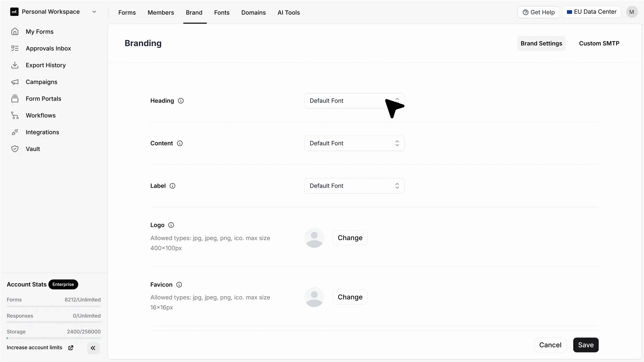Open the Domains tab

(x=253, y=12)
